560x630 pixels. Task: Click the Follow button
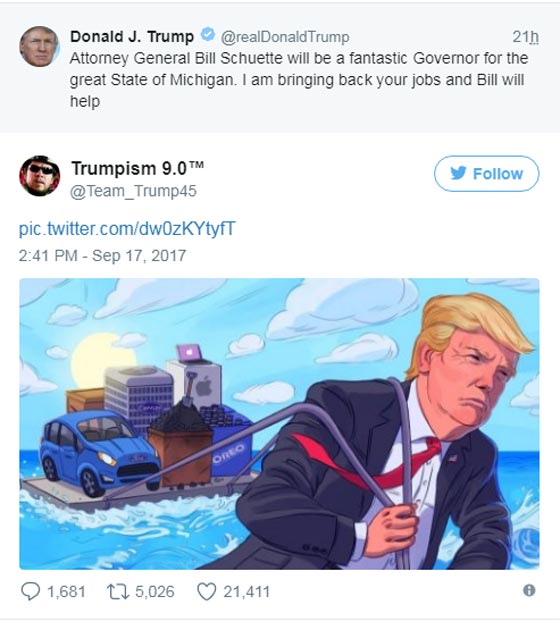tap(486, 174)
